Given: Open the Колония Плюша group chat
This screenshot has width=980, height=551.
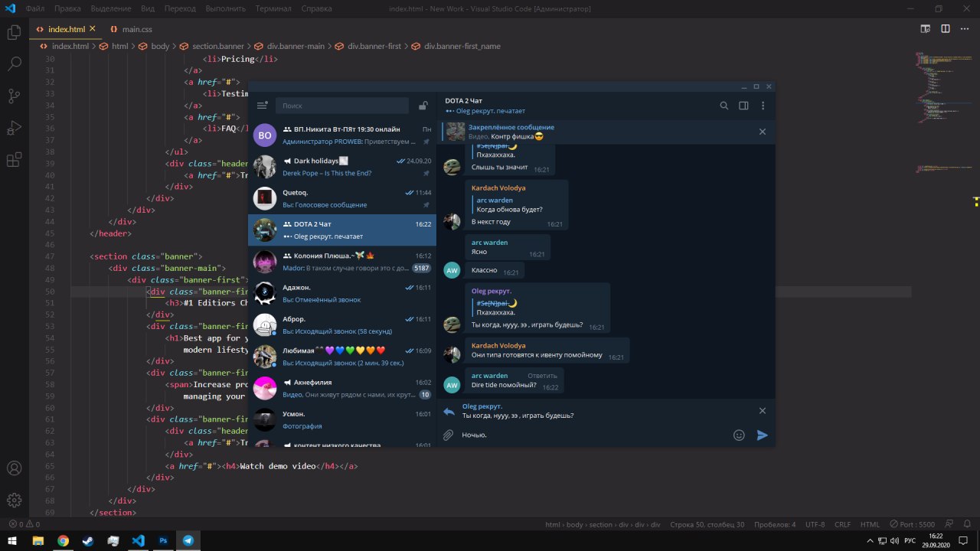Looking at the screenshot, I should 342,262.
